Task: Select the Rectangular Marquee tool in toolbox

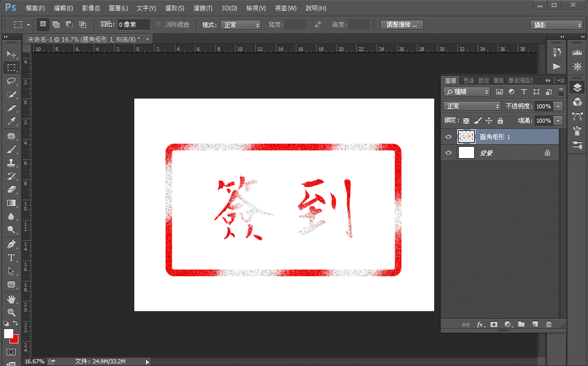Action: (x=11, y=68)
